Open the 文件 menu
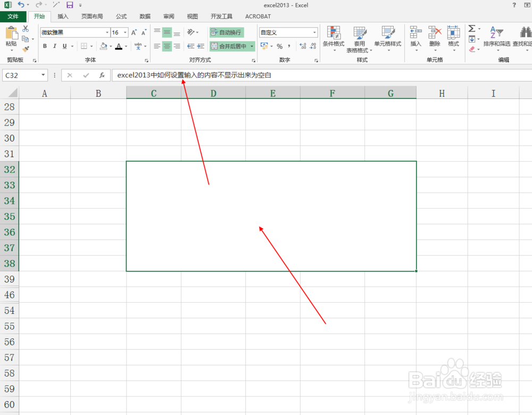 coord(14,16)
